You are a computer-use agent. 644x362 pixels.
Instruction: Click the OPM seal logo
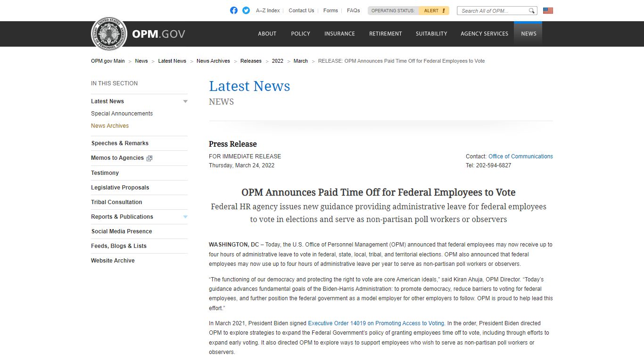[x=109, y=33]
